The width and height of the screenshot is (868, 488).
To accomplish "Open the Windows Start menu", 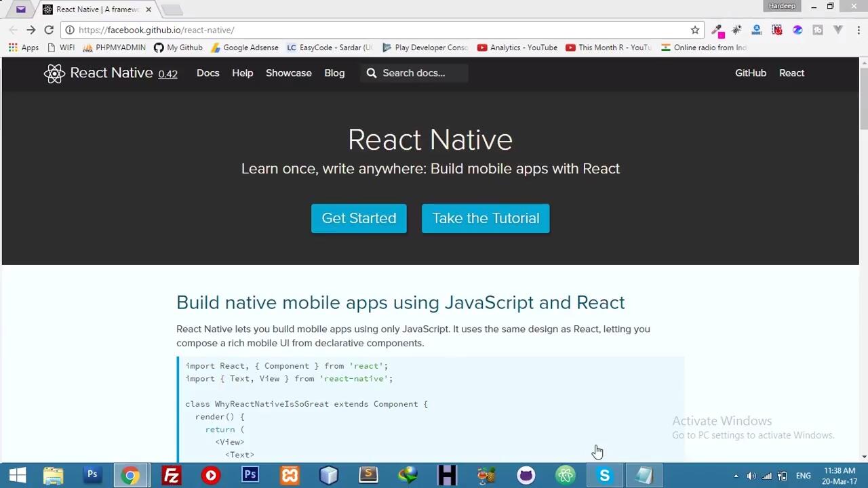I will point(18,475).
